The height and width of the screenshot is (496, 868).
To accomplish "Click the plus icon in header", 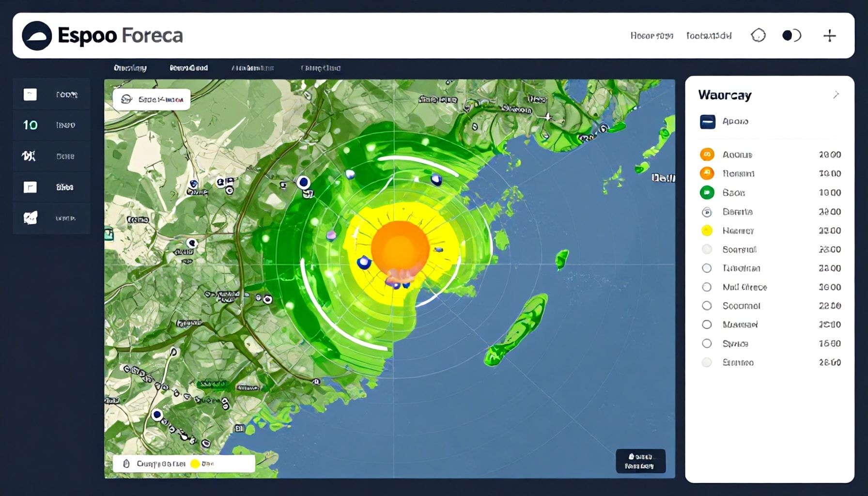I will point(829,36).
